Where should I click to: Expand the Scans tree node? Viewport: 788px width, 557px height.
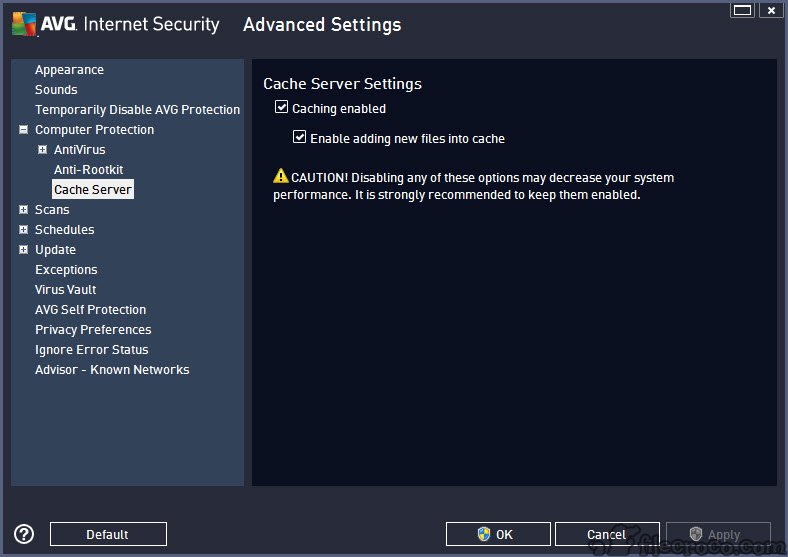coord(23,210)
